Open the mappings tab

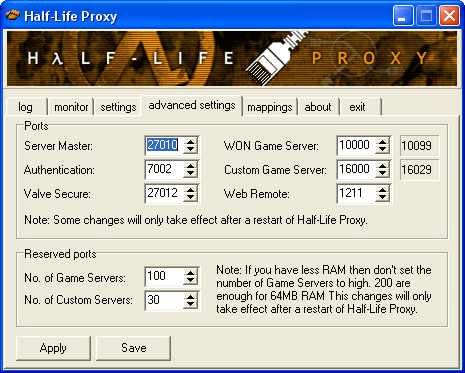pyautogui.click(x=270, y=107)
